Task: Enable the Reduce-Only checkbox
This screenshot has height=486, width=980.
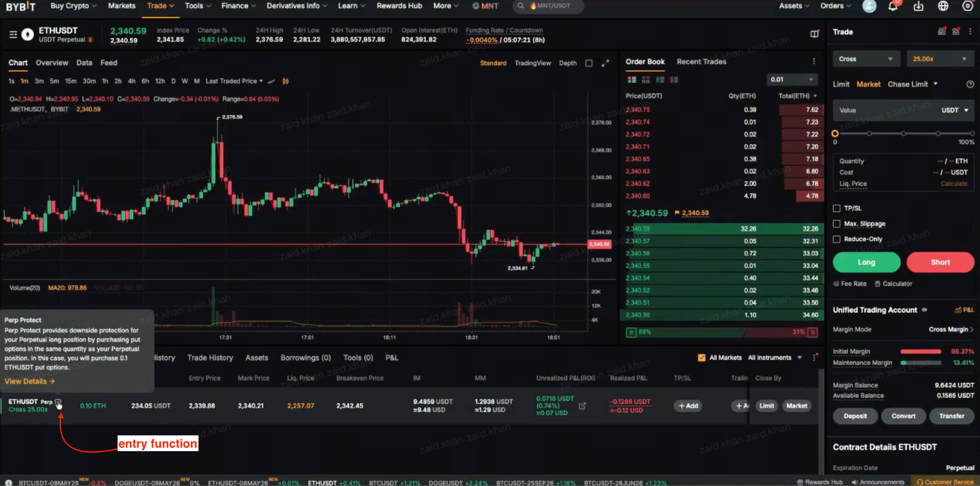Action: [836, 239]
